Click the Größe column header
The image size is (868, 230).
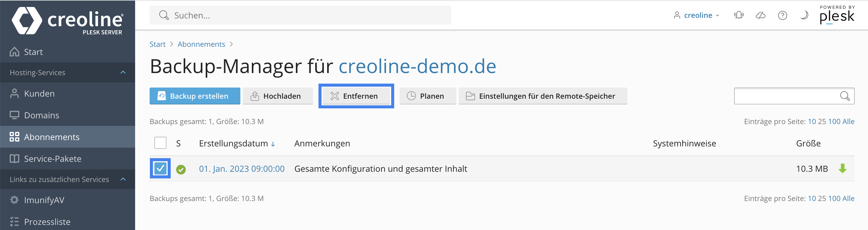[808, 143]
